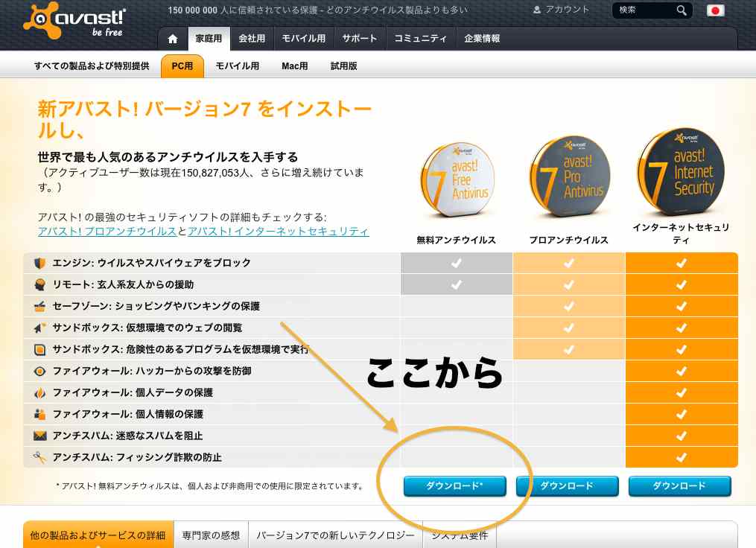Image resolution: width=756 pixels, height=548 pixels.
Task: Open the 企業情報 menu item
Action: click(482, 39)
